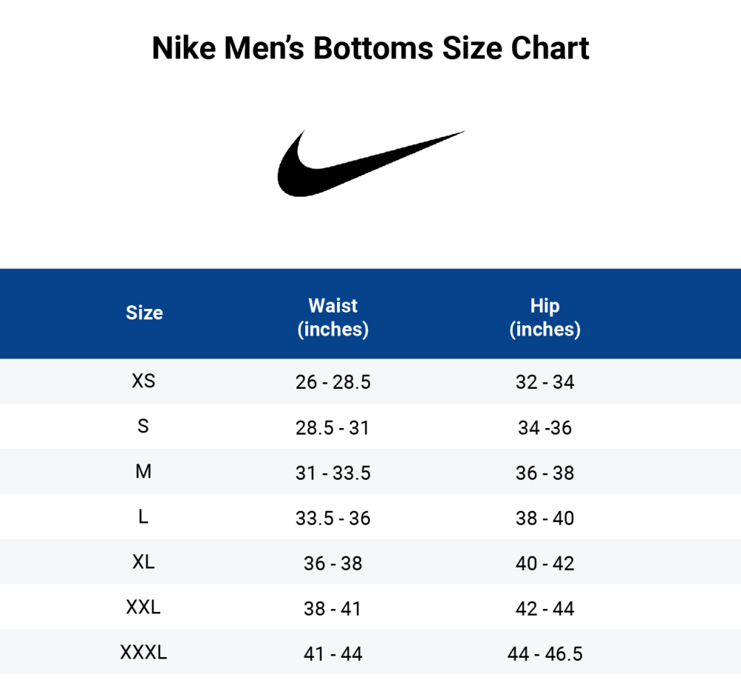Select the Size column header
This screenshot has height=700, width=741.
point(144,313)
